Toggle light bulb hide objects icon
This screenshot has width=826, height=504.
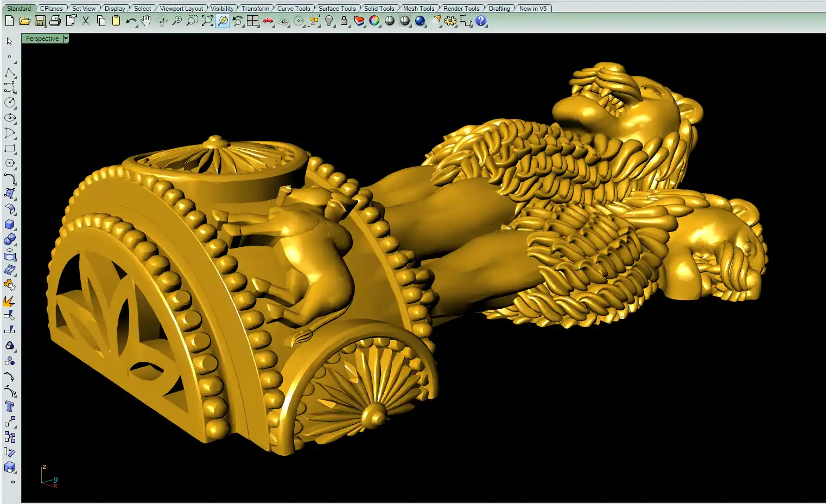[329, 21]
